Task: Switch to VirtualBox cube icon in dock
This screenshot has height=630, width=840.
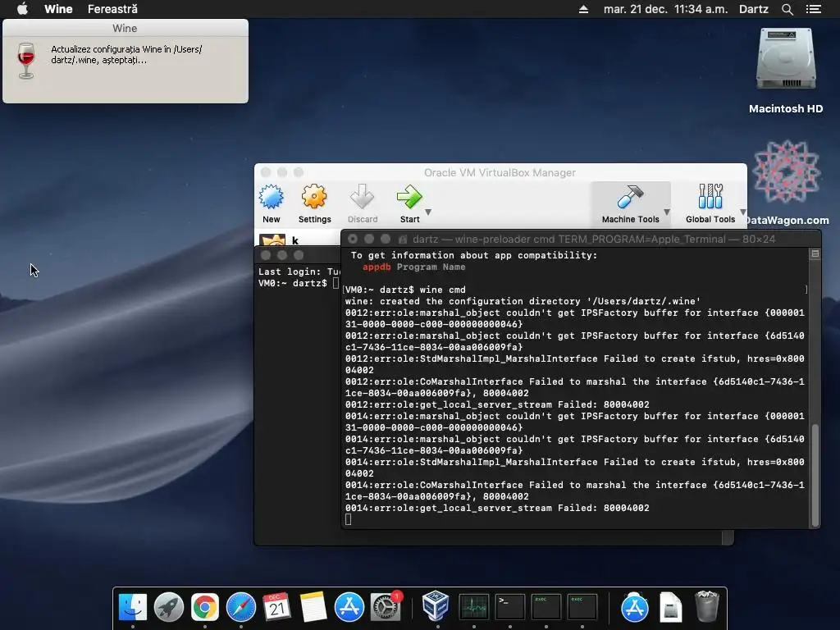Action: tap(436, 606)
